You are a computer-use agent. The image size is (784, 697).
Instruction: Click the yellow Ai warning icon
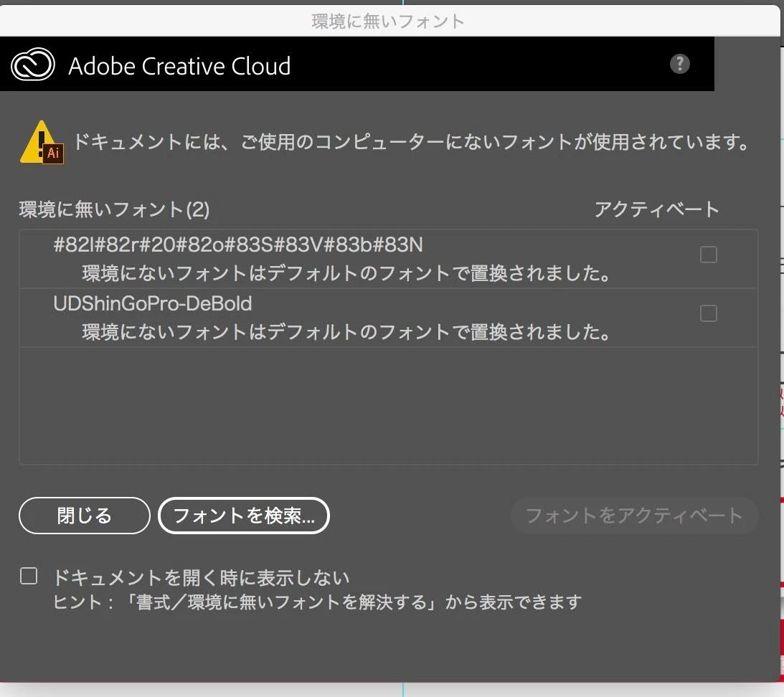[42, 143]
